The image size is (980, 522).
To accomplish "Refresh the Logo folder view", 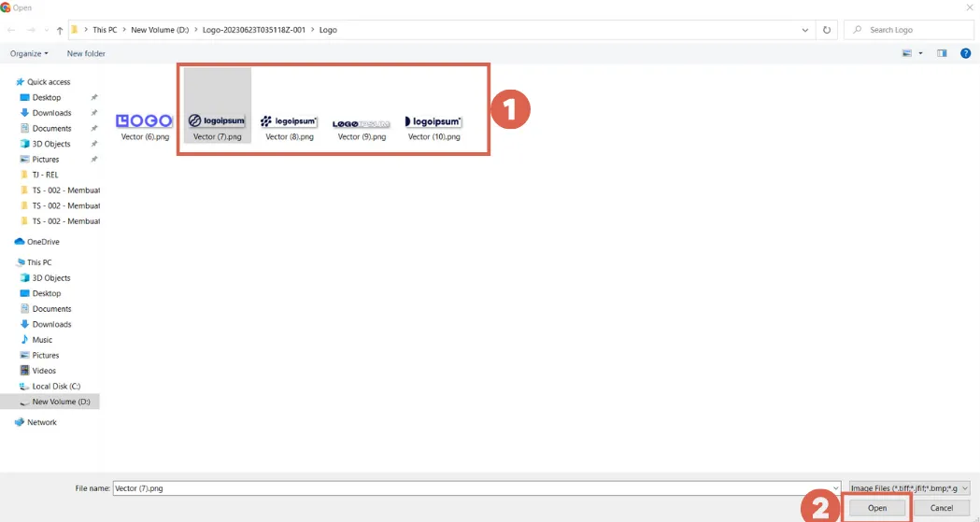I will (x=826, y=30).
